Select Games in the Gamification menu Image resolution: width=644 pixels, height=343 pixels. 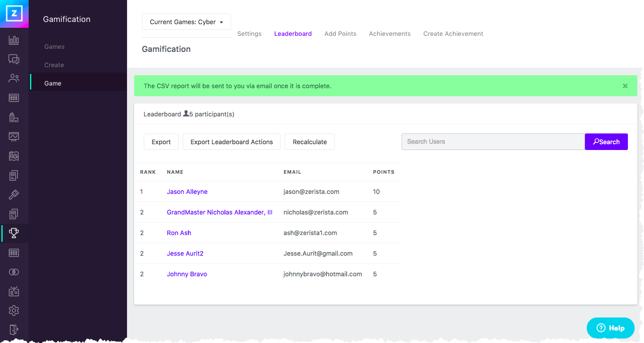pos(55,47)
